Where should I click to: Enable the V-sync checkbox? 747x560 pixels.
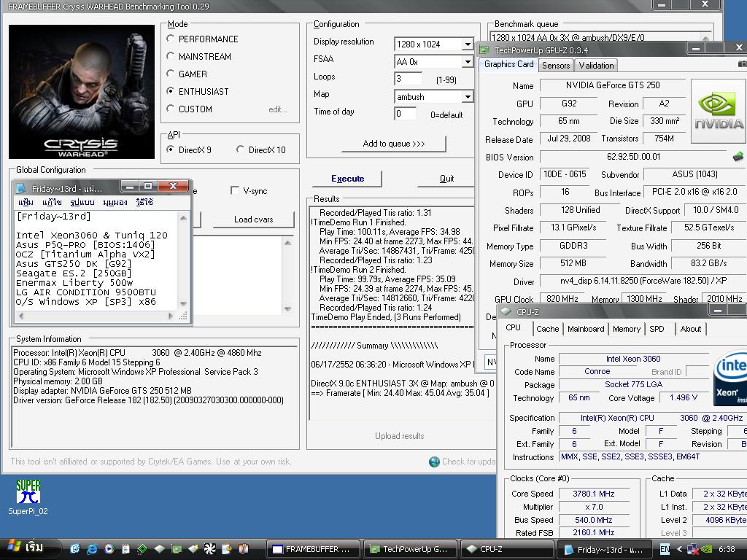coord(235,190)
